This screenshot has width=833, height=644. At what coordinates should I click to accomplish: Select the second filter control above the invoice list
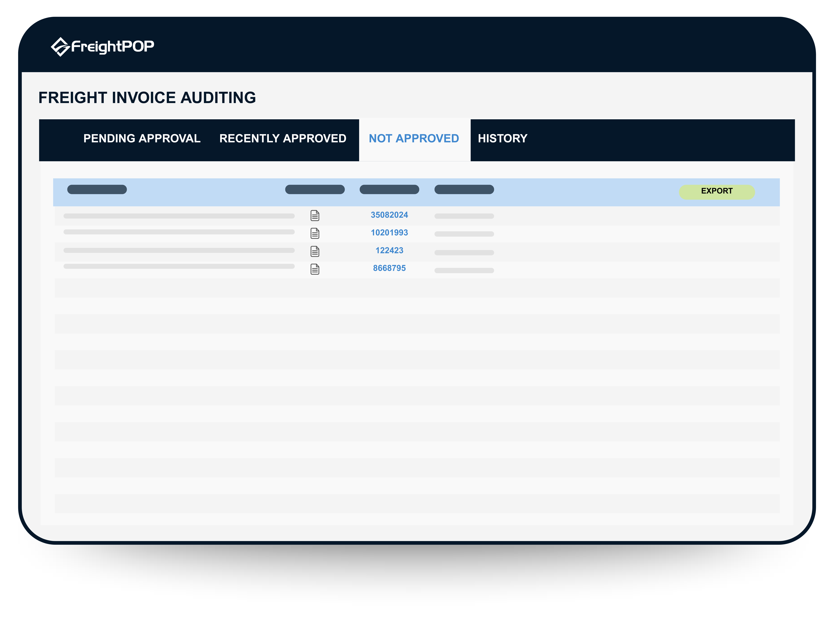314,190
